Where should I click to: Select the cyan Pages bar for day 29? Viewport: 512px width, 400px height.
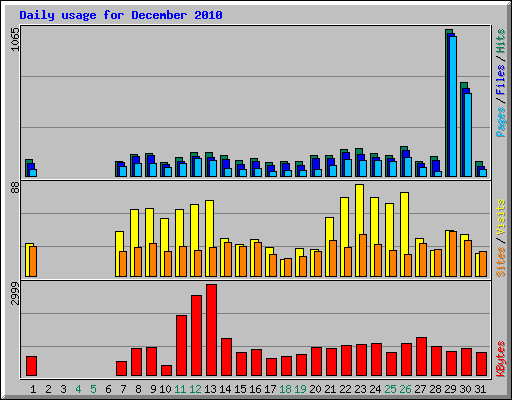453,106
